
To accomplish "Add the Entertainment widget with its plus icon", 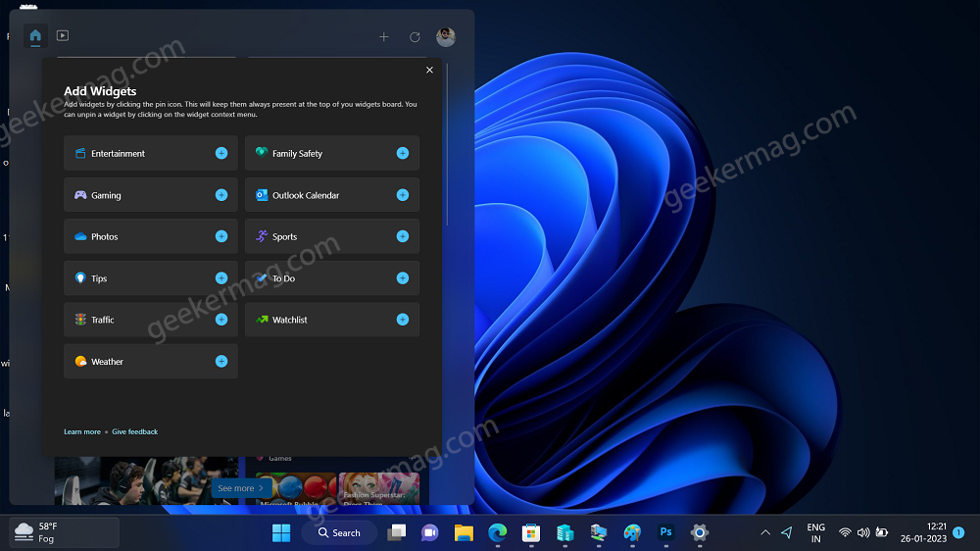I will pyautogui.click(x=221, y=153).
